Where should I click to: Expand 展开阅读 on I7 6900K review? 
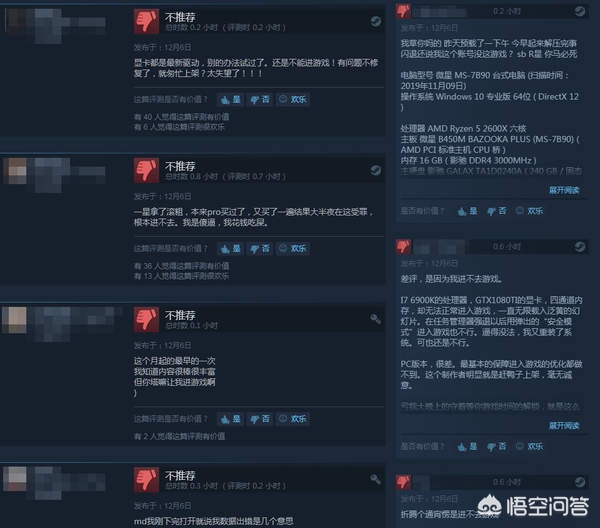564,425
